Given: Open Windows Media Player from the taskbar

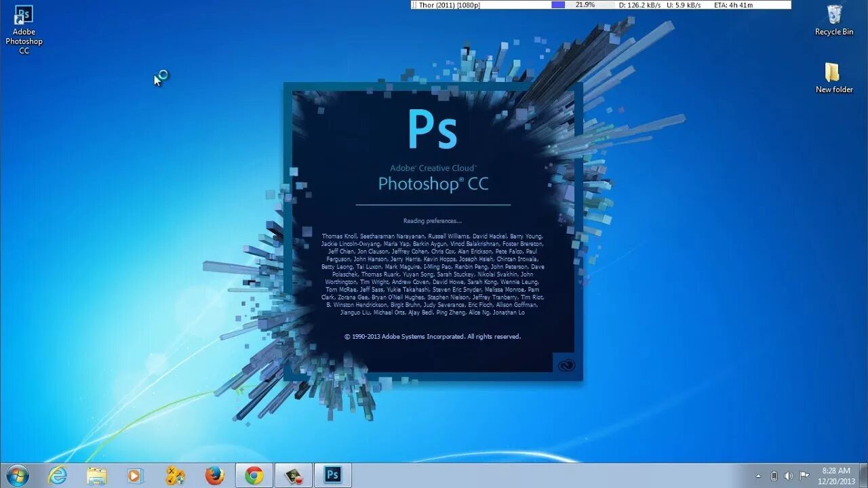Looking at the screenshot, I should (135, 476).
